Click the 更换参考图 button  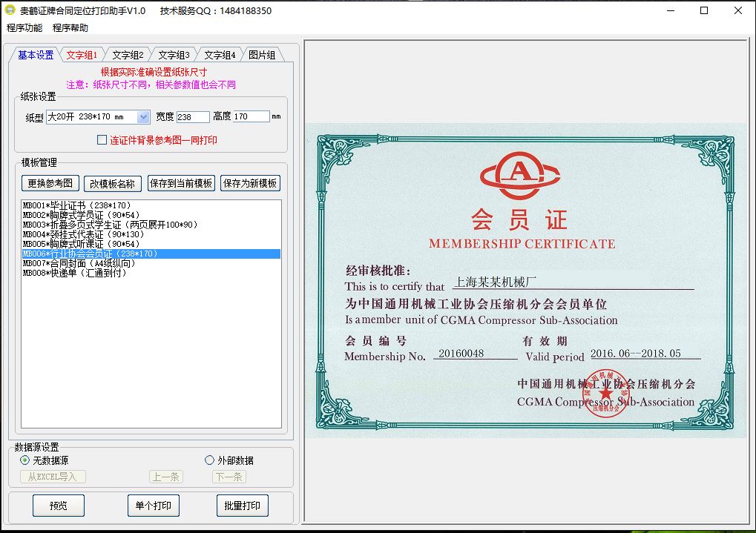(50, 183)
